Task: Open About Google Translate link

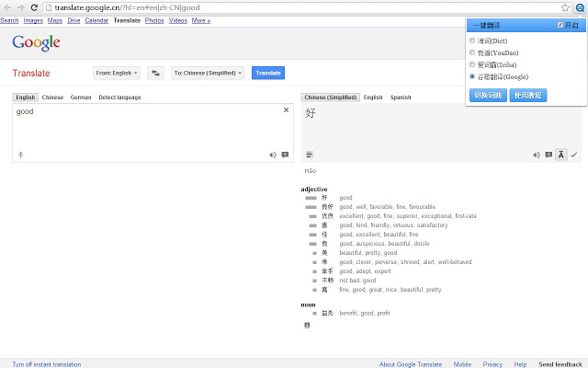Action: click(411, 364)
